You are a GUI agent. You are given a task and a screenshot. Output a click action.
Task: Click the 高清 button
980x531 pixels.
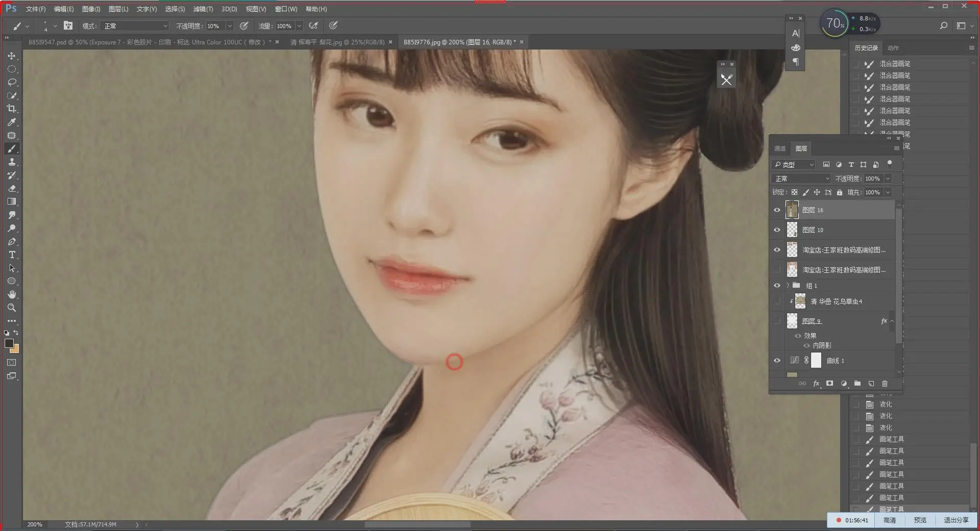(x=890, y=520)
